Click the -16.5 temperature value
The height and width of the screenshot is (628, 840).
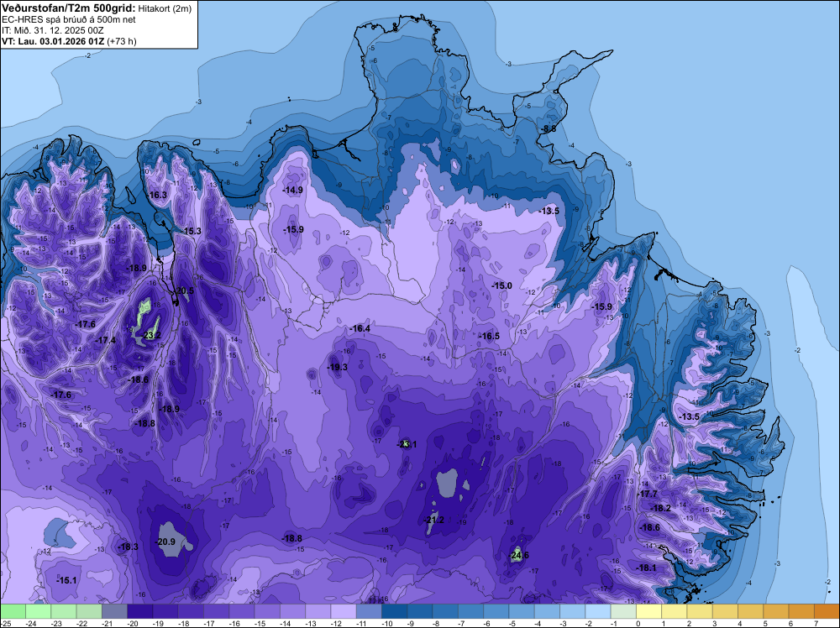click(489, 336)
